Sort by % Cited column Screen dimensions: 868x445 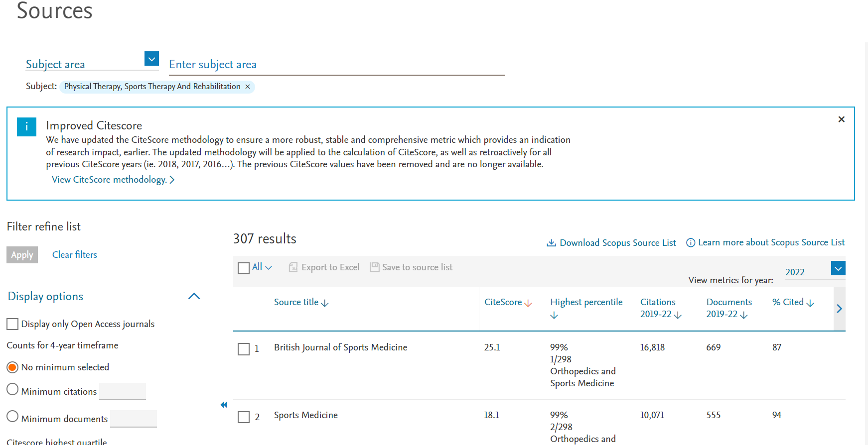point(793,302)
